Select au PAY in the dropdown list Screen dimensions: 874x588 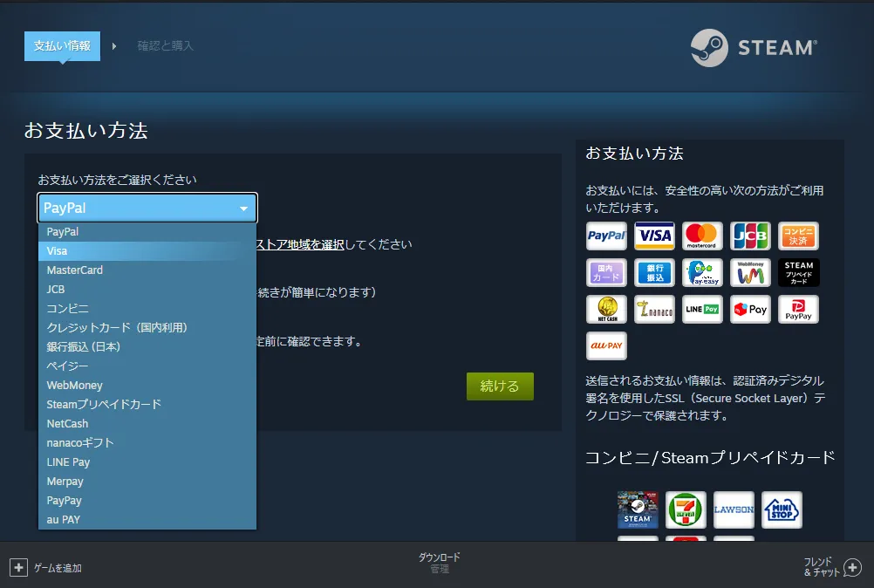coord(147,520)
